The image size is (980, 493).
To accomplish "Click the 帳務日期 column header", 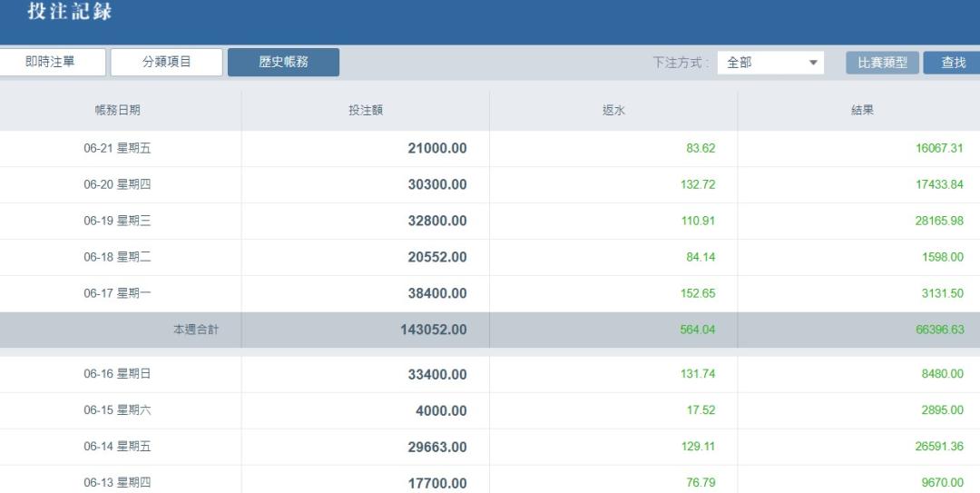I will point(118,111).
